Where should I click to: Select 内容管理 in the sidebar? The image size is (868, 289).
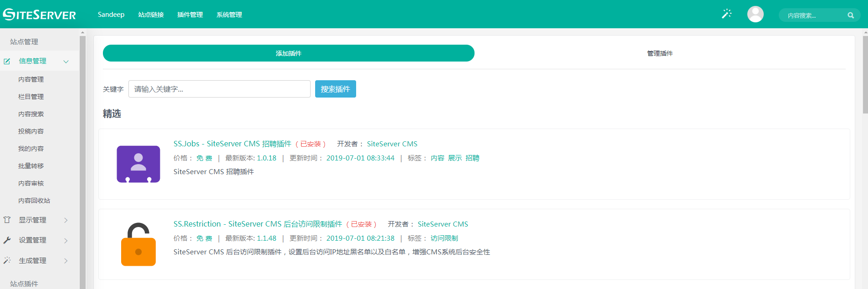(x=31, y=79)
